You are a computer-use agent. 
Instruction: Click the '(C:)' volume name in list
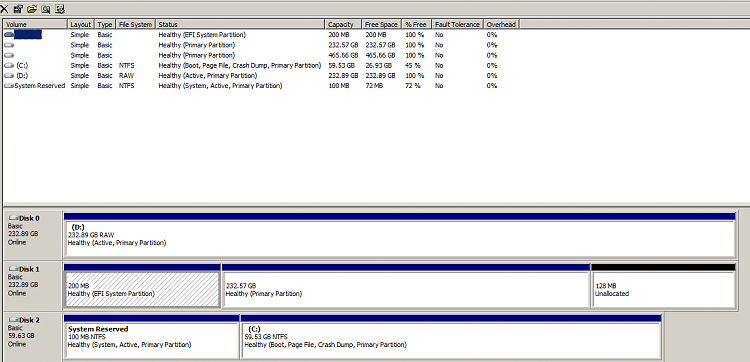point(22,66)
